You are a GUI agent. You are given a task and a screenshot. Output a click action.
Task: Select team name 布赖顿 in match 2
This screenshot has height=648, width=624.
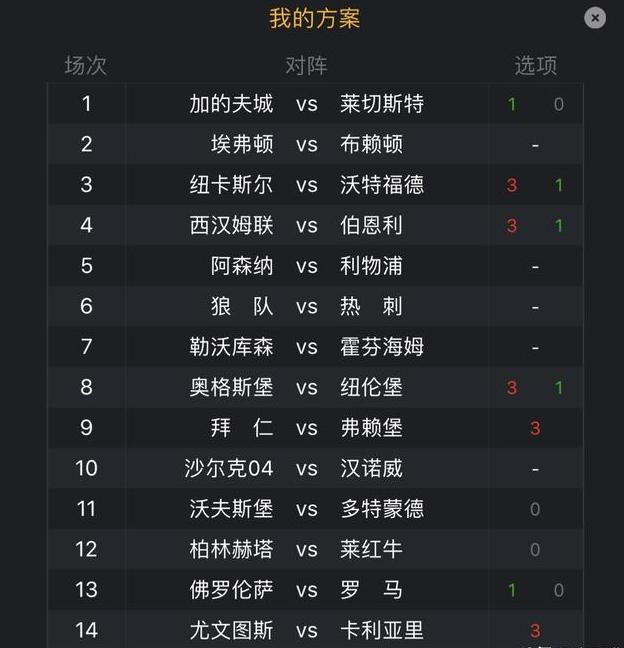pyautogui.click(x=371, y=144)
